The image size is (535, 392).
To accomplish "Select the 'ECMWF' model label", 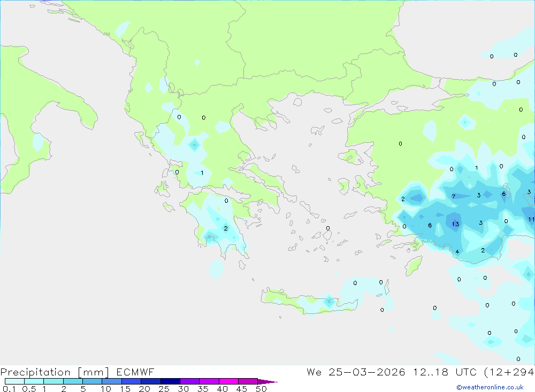I will [135, 372].
